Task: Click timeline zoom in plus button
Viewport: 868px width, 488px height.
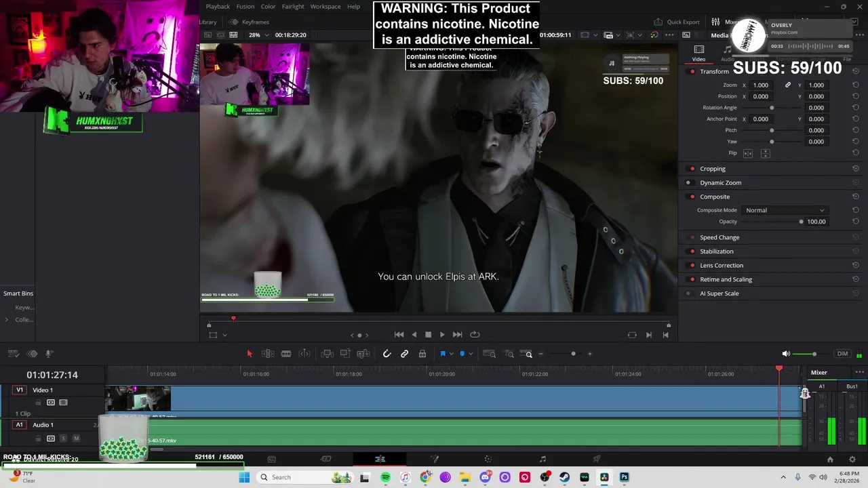Action: tap(589, 354)
